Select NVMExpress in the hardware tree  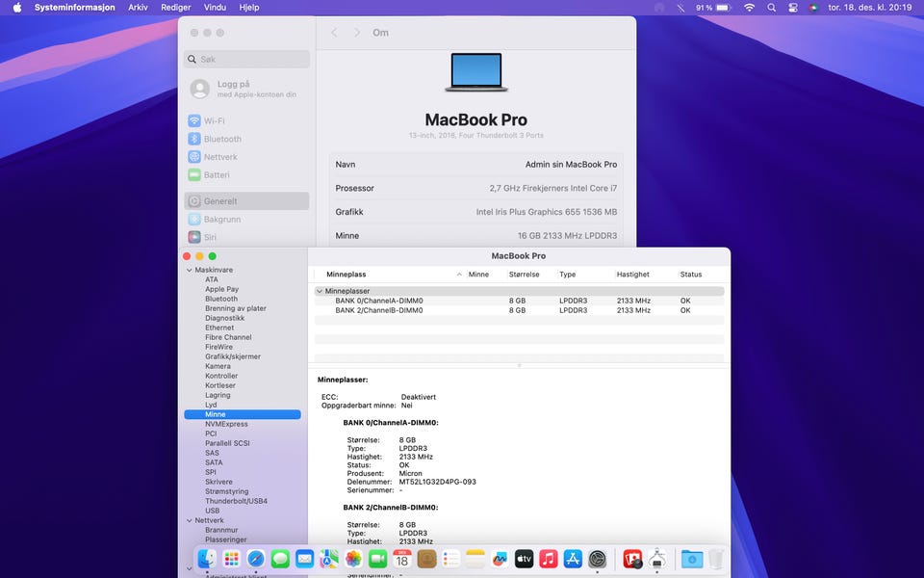point(226,424)
